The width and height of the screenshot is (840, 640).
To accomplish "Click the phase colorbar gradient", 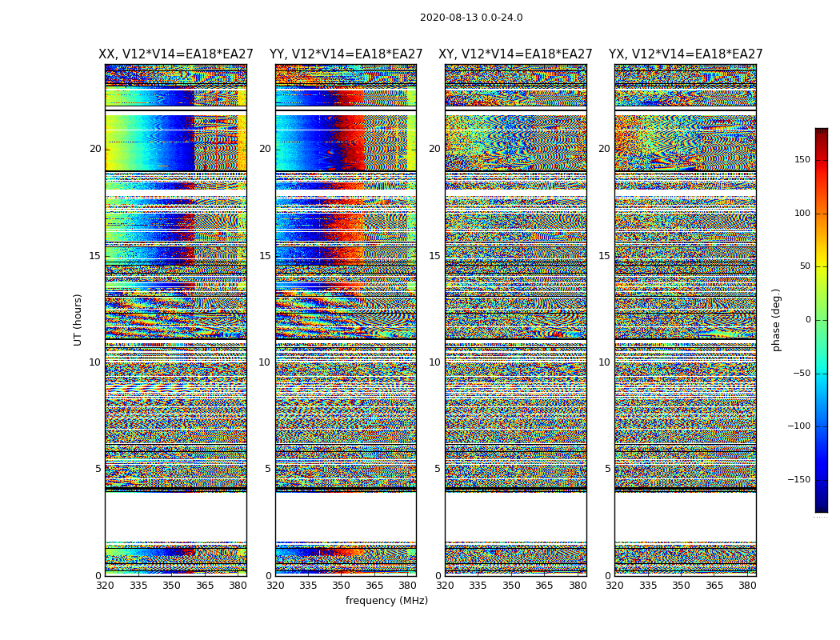I will point(822,320).
